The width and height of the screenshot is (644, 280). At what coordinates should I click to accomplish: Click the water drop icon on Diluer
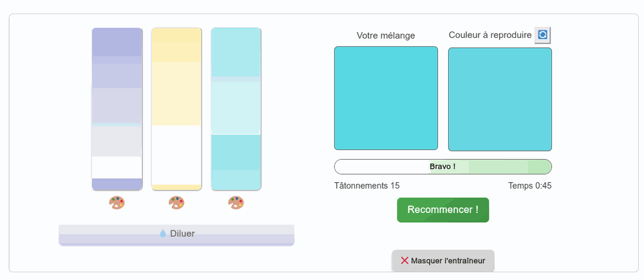(163, 233)
